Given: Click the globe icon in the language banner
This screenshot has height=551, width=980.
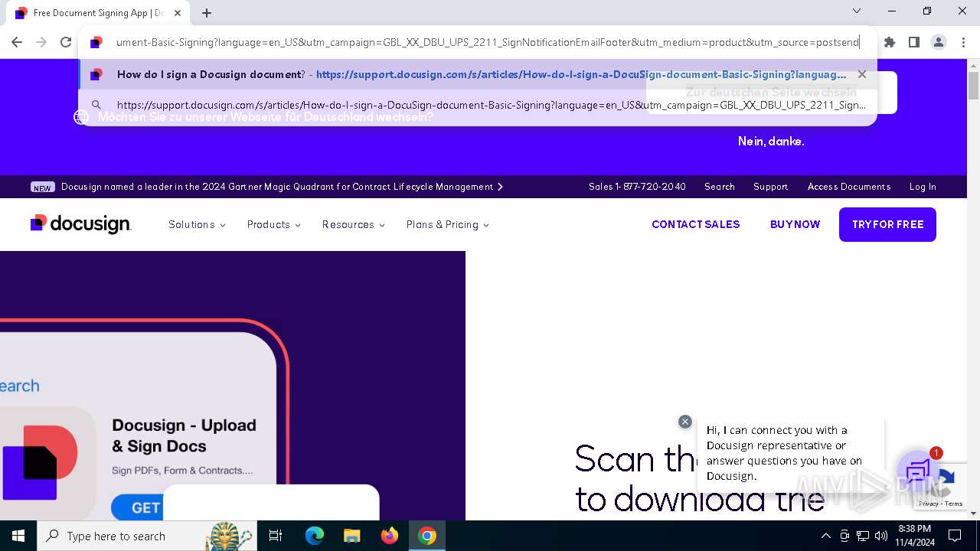Looking at the screenshot, I should [x=81, y=117].
